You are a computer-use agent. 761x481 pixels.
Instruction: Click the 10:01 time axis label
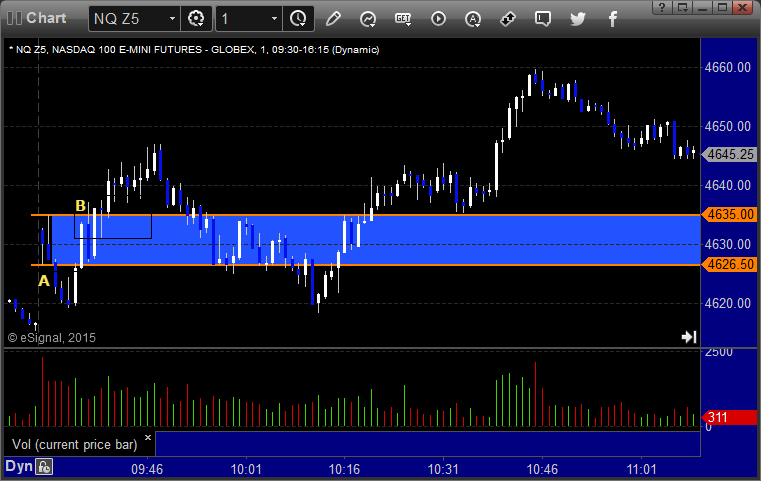246,469
